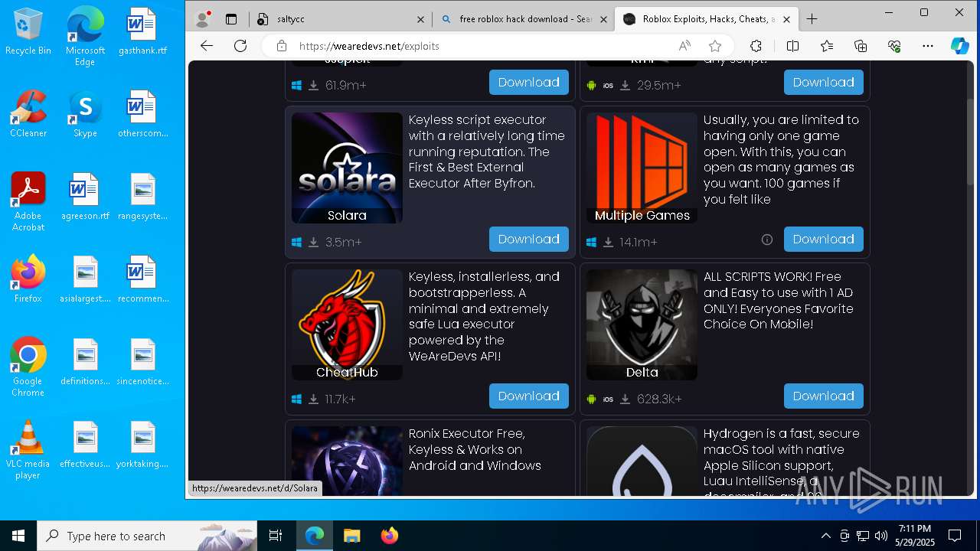Screen dimensions: 980x551
Task: Click Download for the 29.5m+ exploit
Action: point(824,82)
